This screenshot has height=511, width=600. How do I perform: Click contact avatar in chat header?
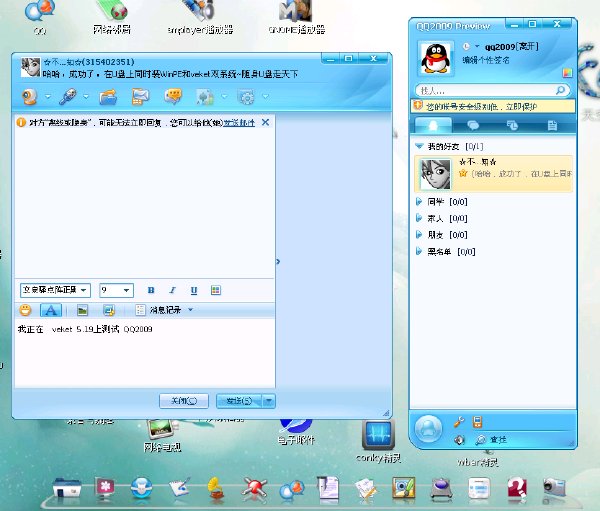coord(30,67)
